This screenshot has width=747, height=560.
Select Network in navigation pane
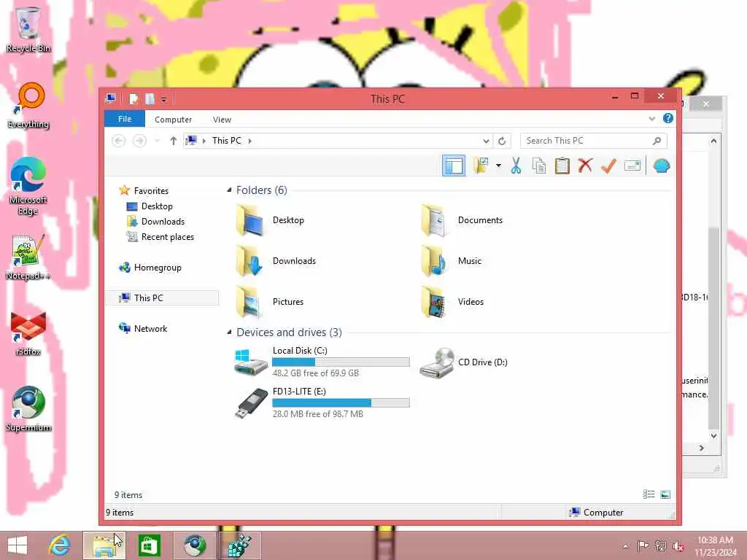tap(150, 329)
